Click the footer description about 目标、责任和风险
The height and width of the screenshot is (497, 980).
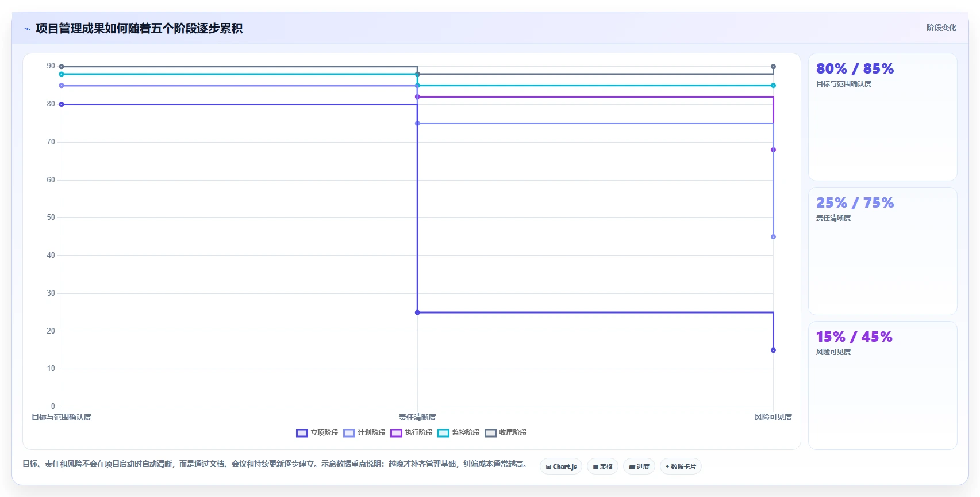(x=275, y=464)
